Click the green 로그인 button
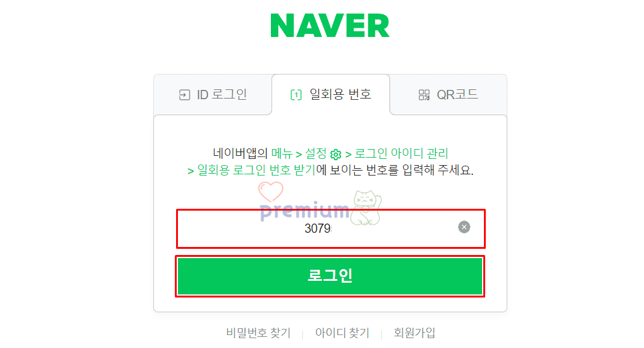The width and height of the screenshot is (644, 348). coord(330,276)
